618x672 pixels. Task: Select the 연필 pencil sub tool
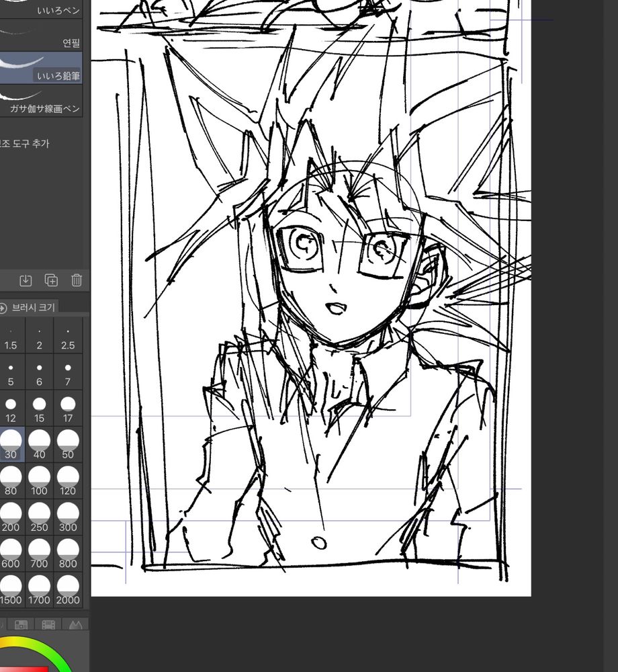click(x=41, y=36)
